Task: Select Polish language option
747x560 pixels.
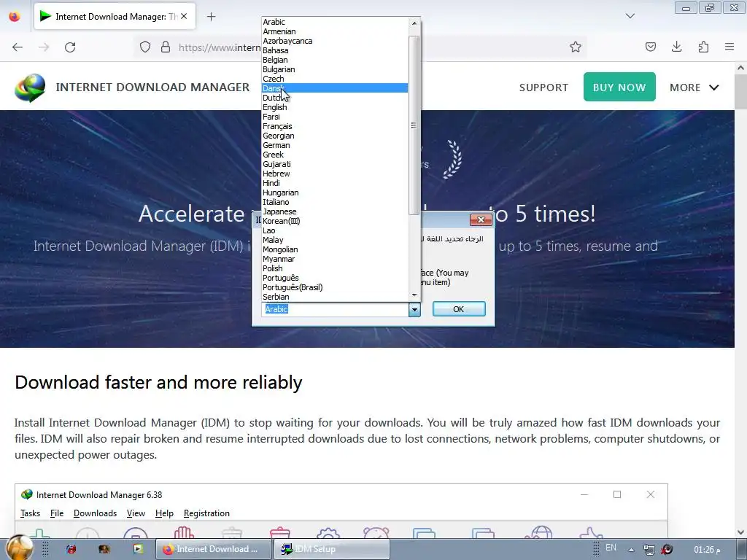Action: tap(335, 268)
